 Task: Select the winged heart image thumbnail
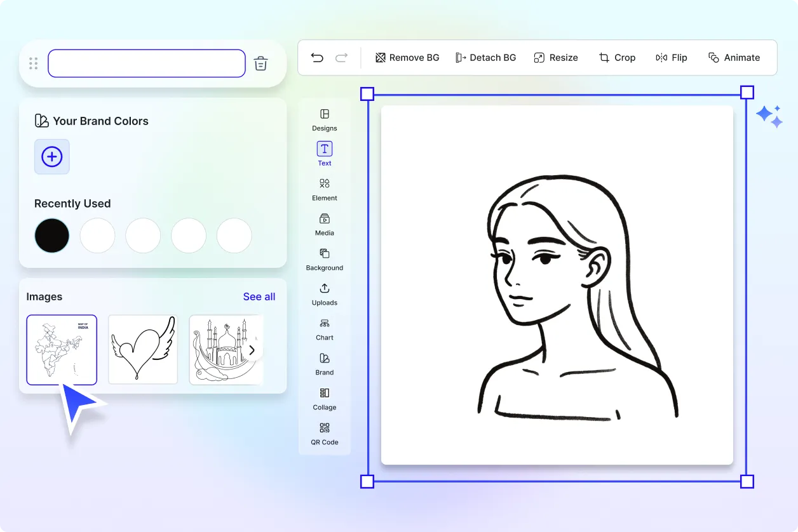(x=142, y=350)
